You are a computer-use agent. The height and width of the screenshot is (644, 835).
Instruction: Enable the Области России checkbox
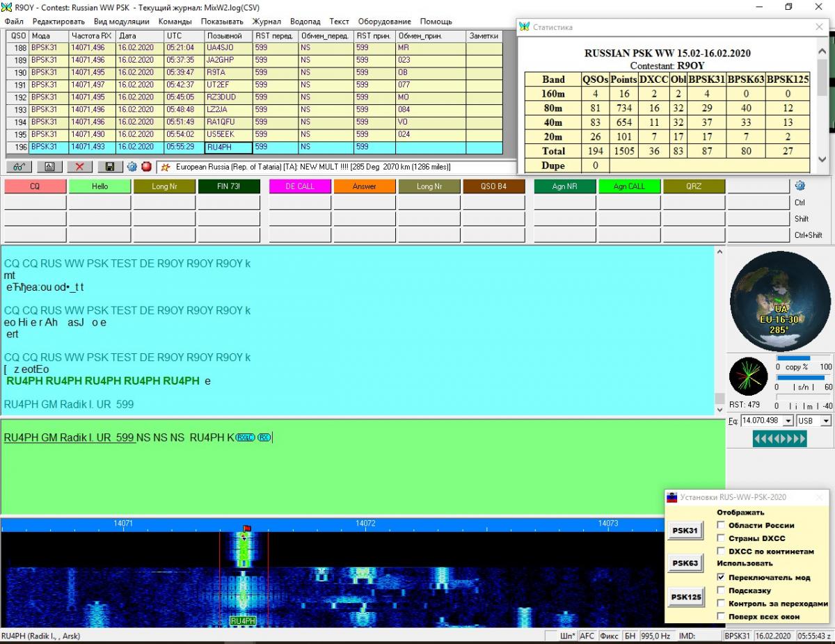coord(721,525)
